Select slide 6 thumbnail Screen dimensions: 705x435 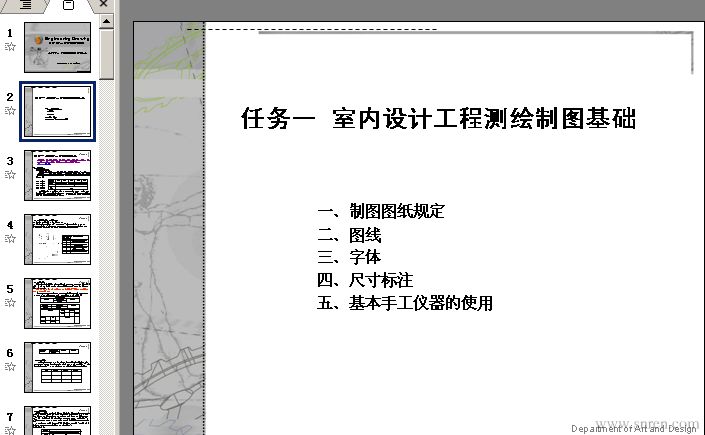pyautogui.click(x=58, y=367)
